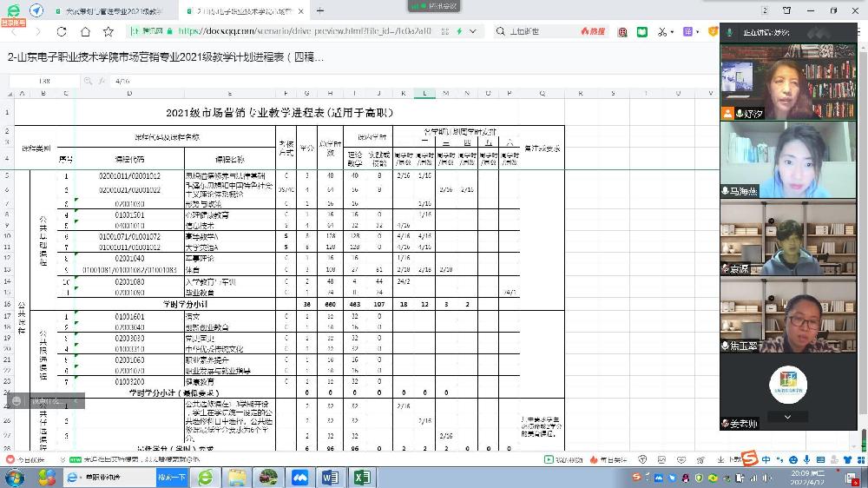Click the Tencent Meeting taskbar icon
This screenshot has height=488, width=868.
pyautogui.click(x=299, y=477)
